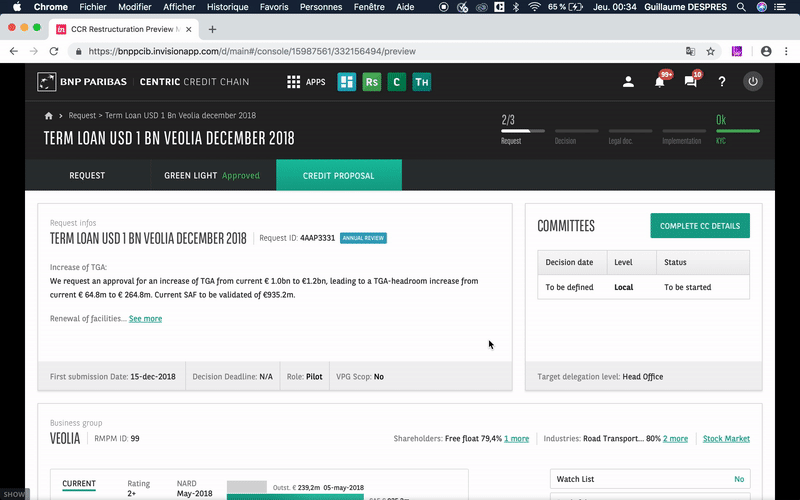Click the Request breadcrumb link
This screenshot has height=500, width=800.
click(x=82, y=115)
